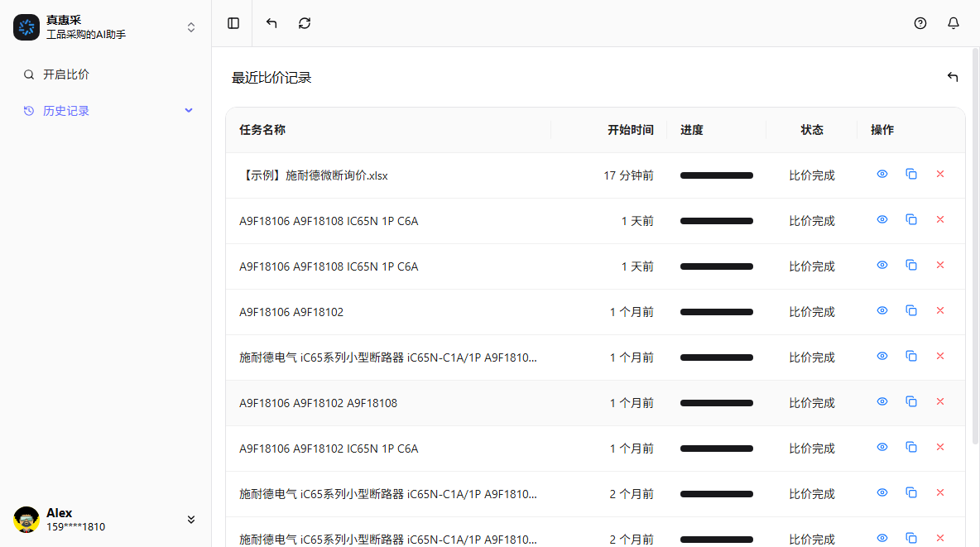This screenshot has height=547, width=980.
Task: Open the notifications bell
Action: tap(954, 23)
